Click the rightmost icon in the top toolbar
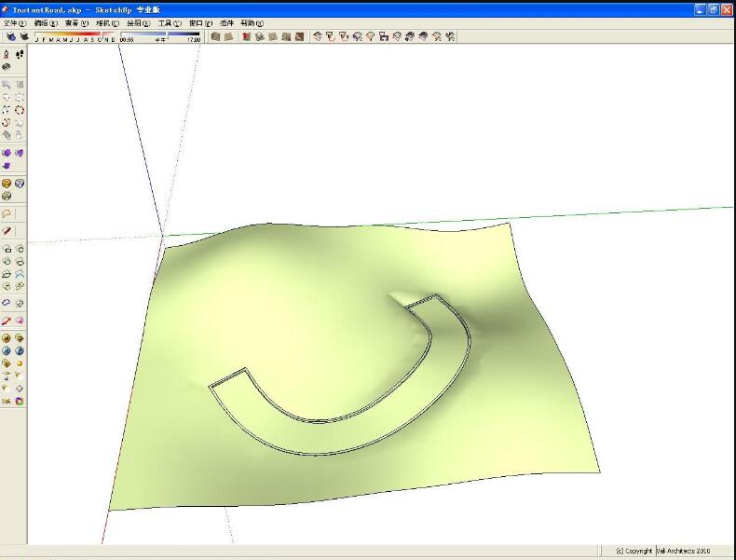Viewport: 736px width, 560px height. point(450,37)
